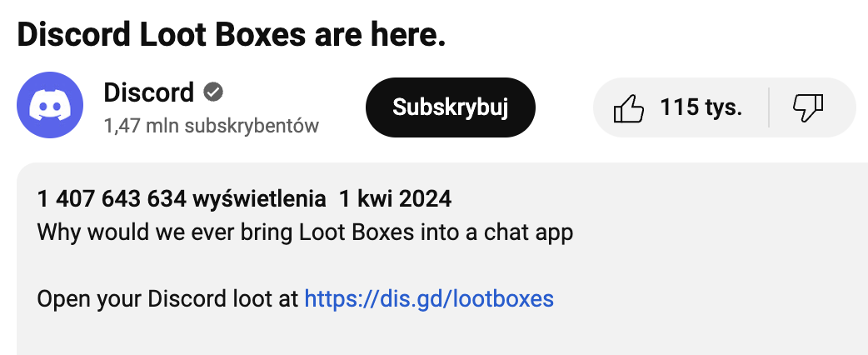Screen dimensions: 868x355
Task: Select the video title Discord Loot Boxes are here
Action: pyautogui.click(x=232, y=34)
